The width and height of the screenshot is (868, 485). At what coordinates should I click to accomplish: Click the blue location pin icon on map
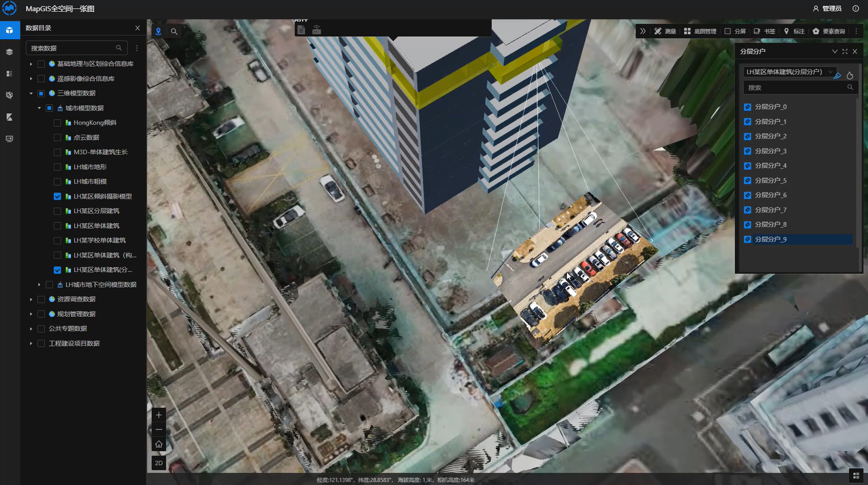click(158, 32)
